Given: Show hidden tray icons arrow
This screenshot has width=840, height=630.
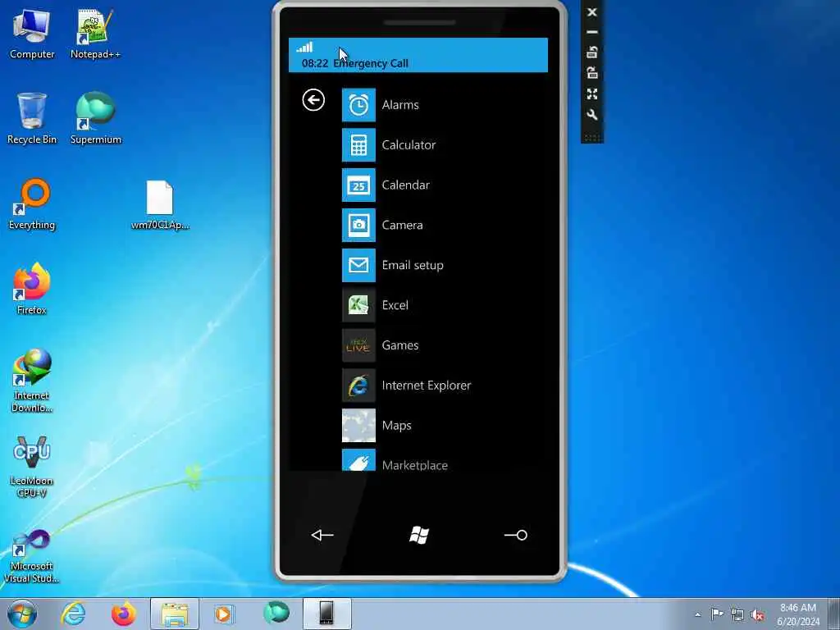Looking at the screenshot, I should 697,614.
